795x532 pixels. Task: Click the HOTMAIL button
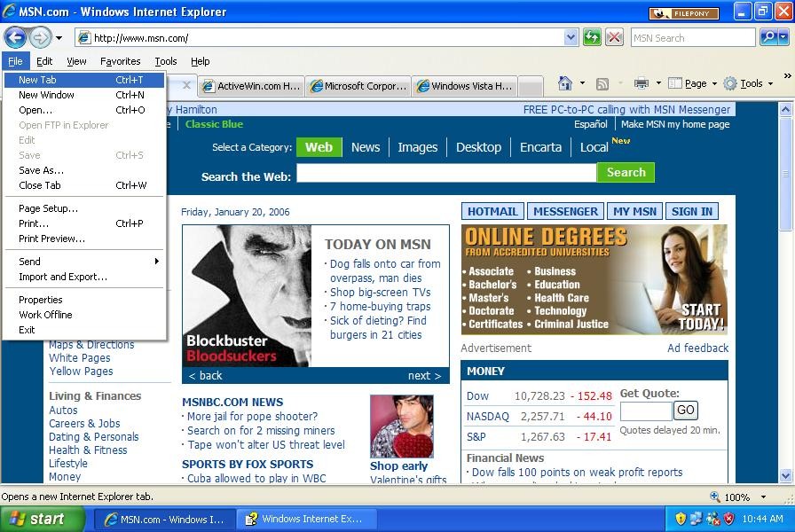(x=492, y=211)
